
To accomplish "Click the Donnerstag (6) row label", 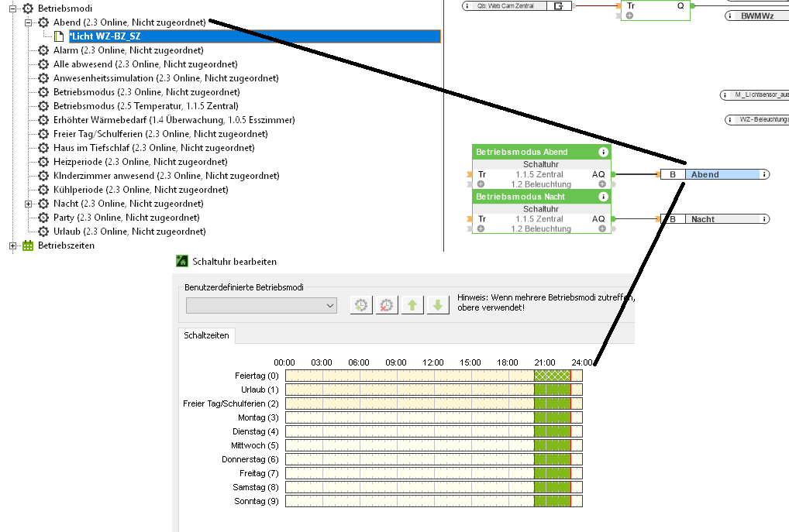I will coord(250,459).
